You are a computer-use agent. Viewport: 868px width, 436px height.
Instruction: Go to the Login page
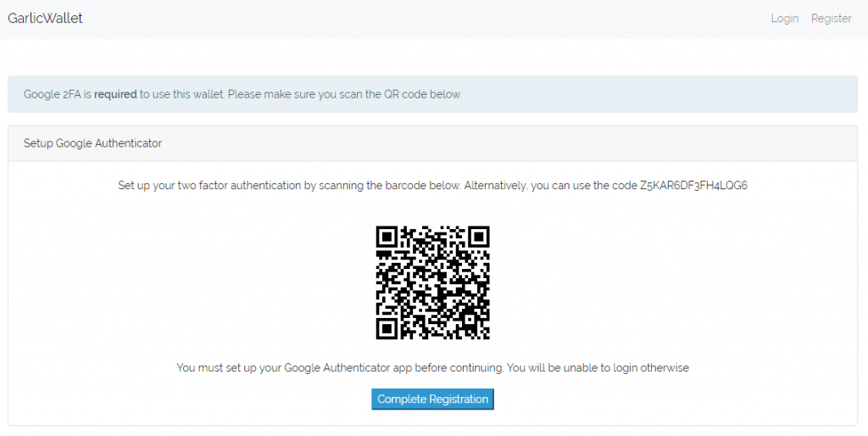[x=784, y=19]
